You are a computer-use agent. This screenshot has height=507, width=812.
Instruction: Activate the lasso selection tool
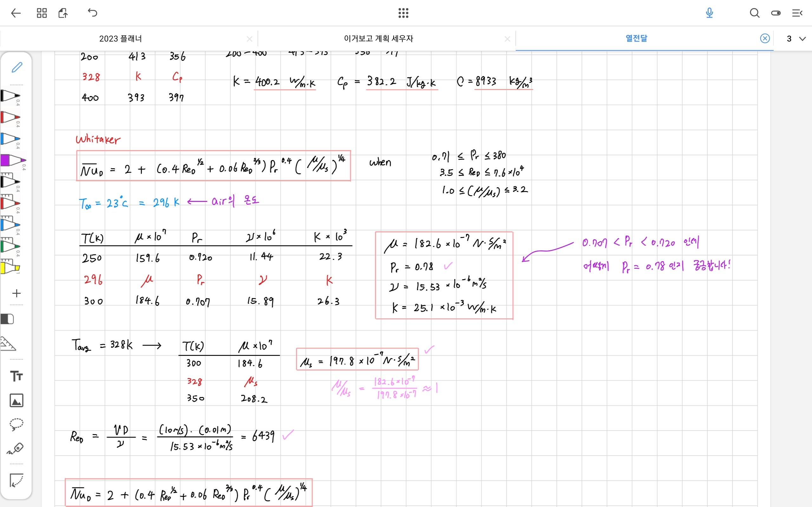(16, 424)
